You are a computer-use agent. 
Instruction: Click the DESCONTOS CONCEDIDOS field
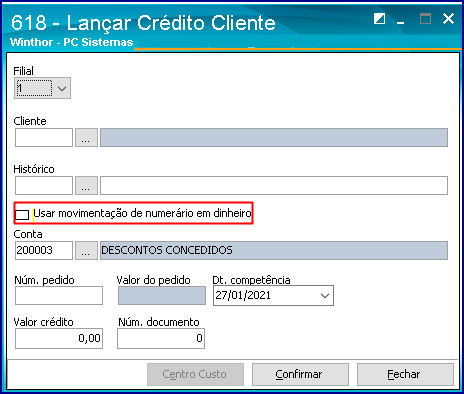[274, 251]
